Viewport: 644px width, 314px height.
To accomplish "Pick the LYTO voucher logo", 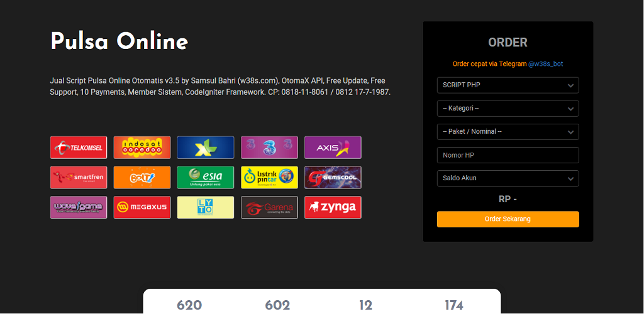I will pos(206,207).
